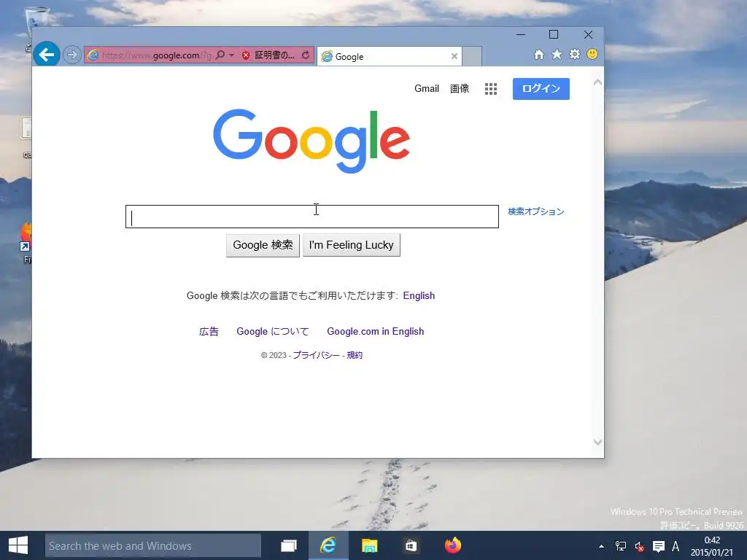Open favorites with the star icon

coord(557,54)
